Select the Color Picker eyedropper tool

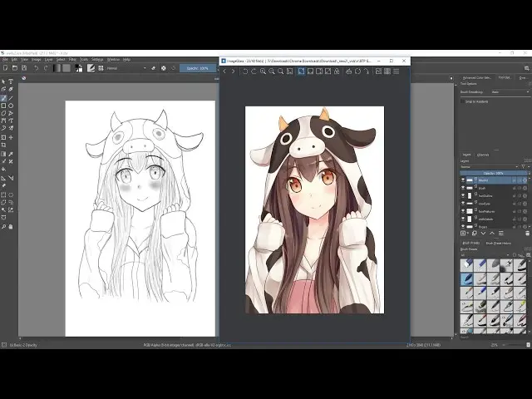(x=11, y=154)
